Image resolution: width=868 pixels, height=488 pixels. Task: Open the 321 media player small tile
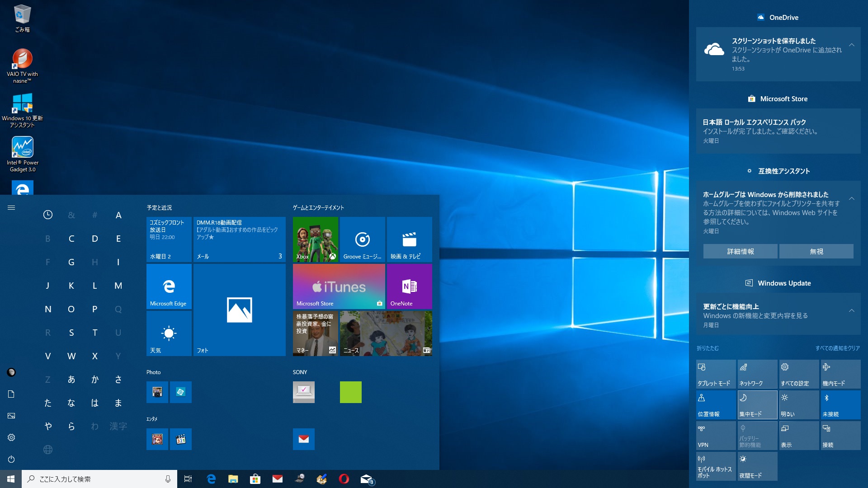(180, 439)
